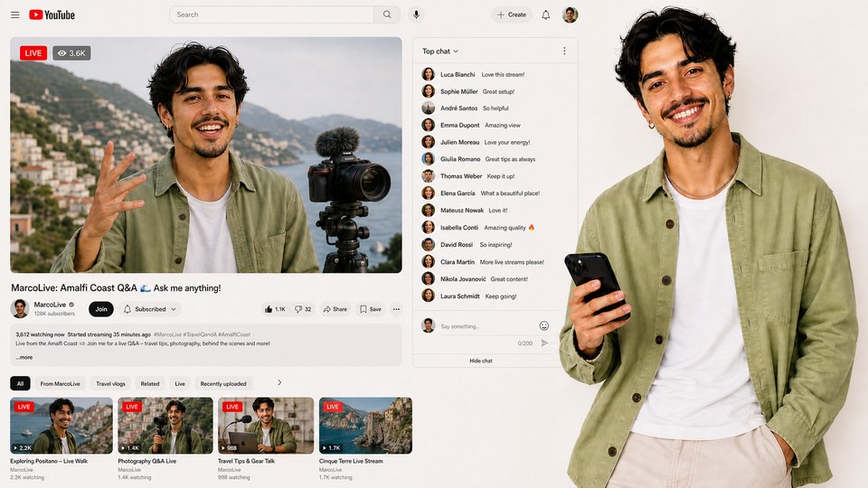Click Hide chat
Screen dimensions: 868x488
pyautogui.click(x=480, y=361)
